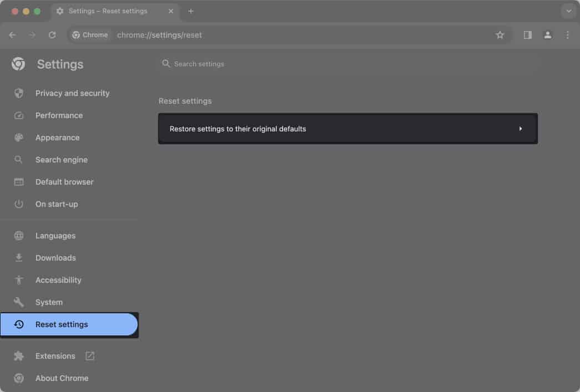Close the Settings – Reset settings tab
Image resolution: width=580 pixels, height=392 pixels.
[x=171, y=11]
